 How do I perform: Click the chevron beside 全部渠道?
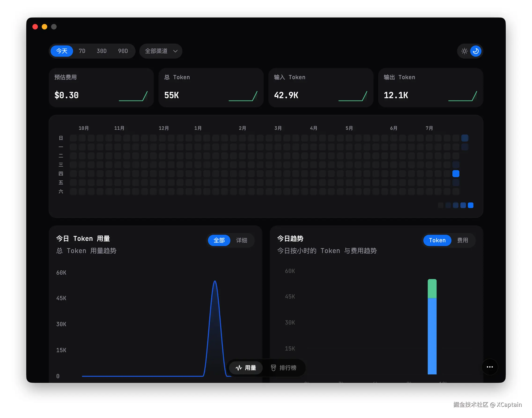coord(175,51)
